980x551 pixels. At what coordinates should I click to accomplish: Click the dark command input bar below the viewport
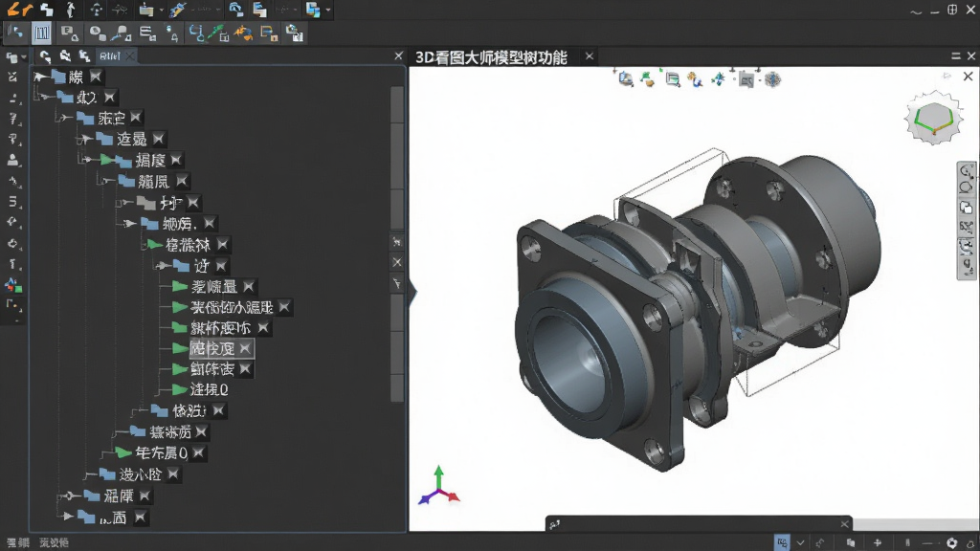tap(699, 523)
